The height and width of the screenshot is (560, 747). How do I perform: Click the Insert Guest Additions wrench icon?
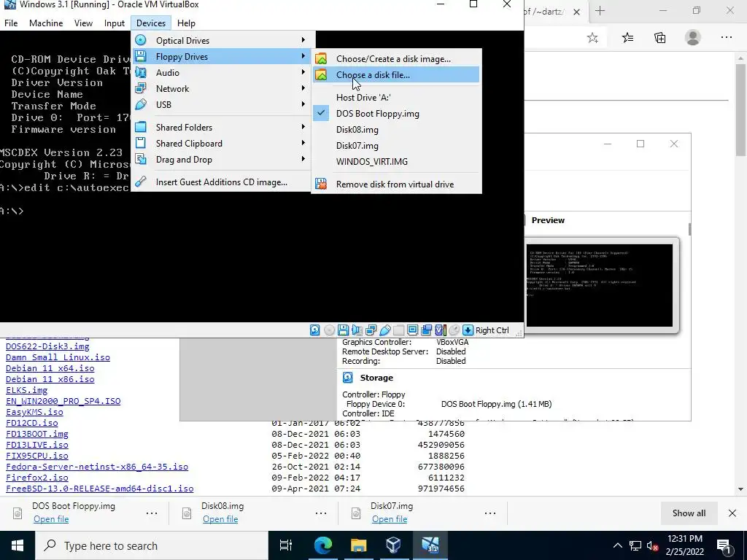click(x=141, y=182)
